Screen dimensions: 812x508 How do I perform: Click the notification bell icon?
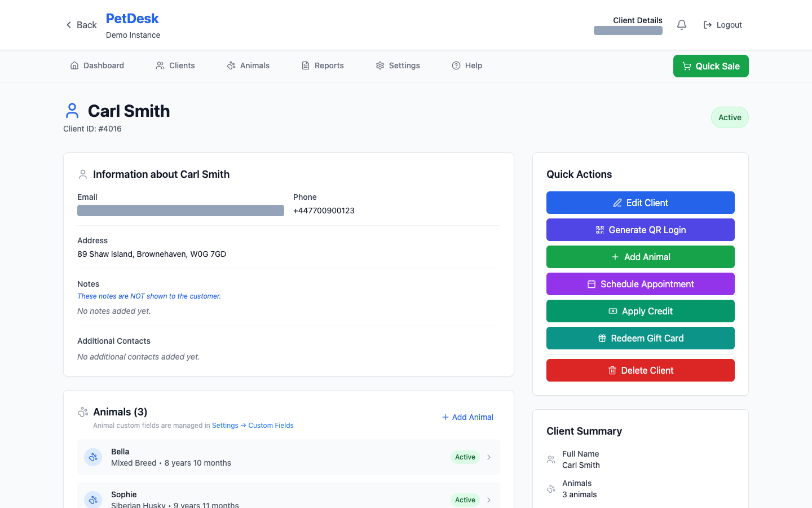pos(682,25)
